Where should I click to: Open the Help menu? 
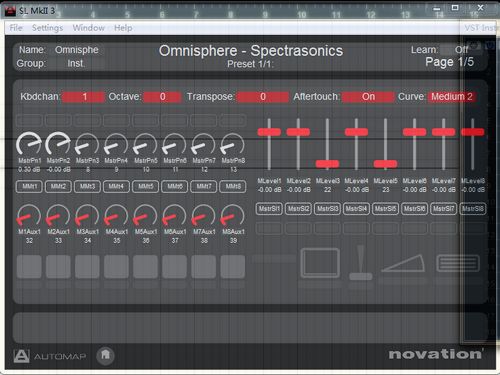click(123, 28)
